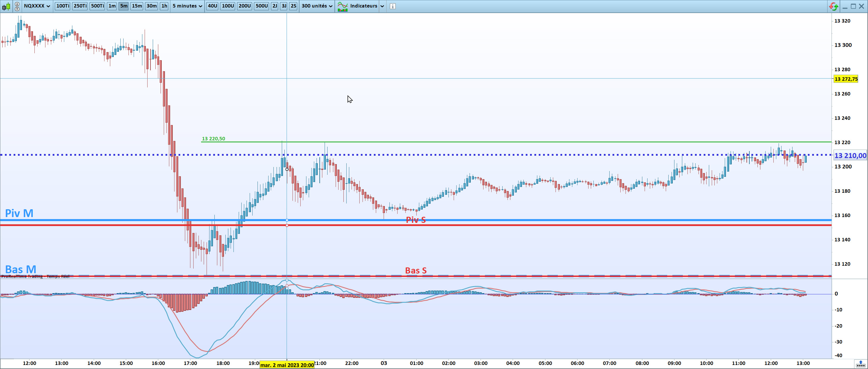Click the blue 13 210,00 price label
This screenshot has width=868, height=369.
pyautogui.click(x=850, y=156)
